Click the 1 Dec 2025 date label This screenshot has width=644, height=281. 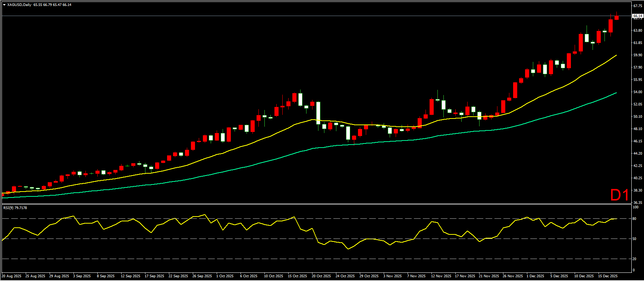(x=535, y=276)
